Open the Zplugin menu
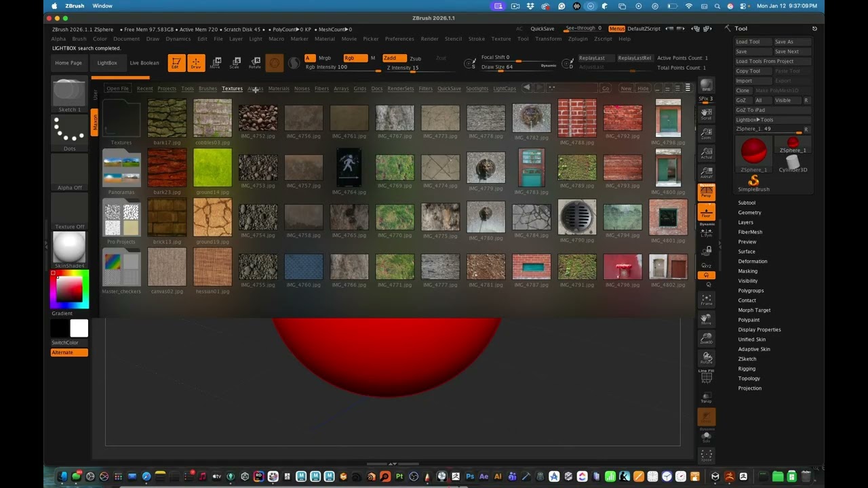This screenshot has width=868, height=488. 578,39
